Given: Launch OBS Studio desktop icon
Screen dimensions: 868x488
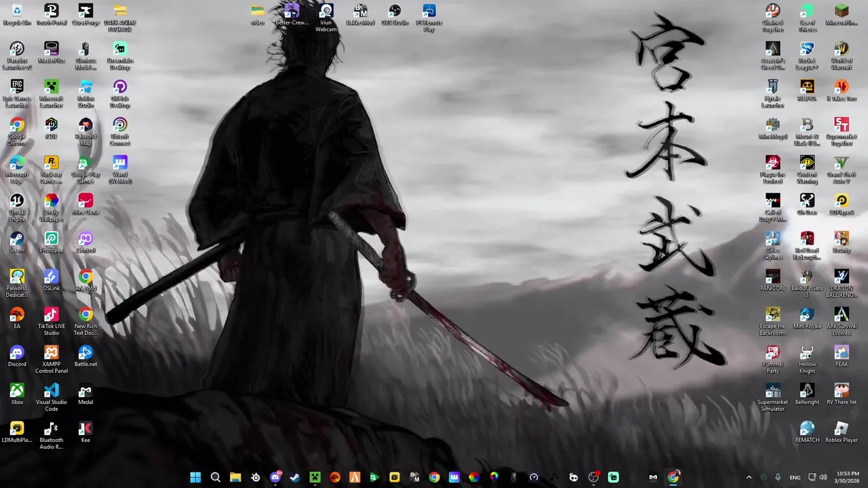Looking at the screenshot, I should tap(395, 15).
